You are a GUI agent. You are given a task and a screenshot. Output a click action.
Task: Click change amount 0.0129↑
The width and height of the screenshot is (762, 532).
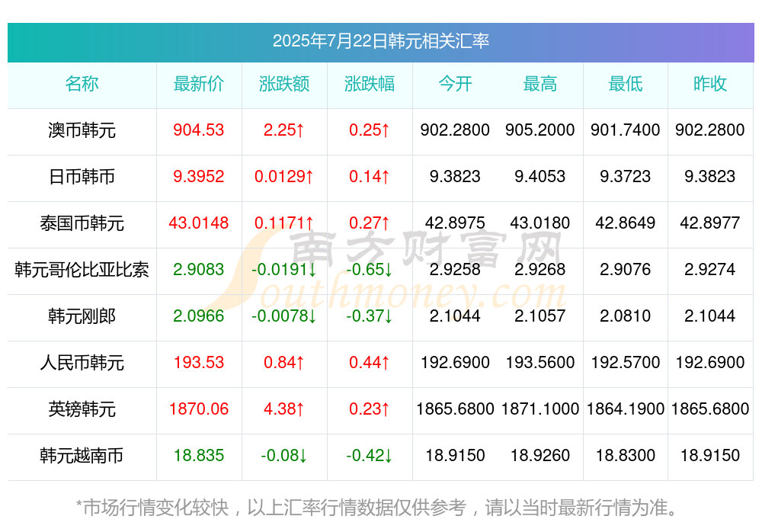point(283,176)
